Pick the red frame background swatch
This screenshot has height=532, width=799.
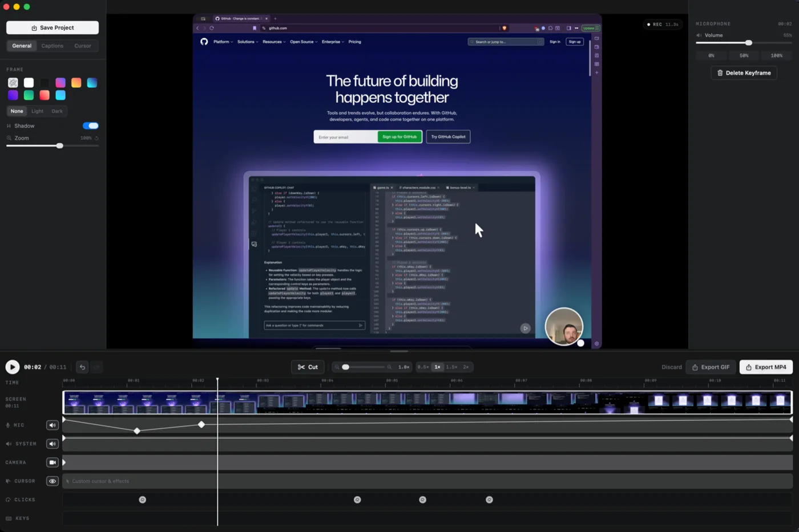tap(45, 95)
